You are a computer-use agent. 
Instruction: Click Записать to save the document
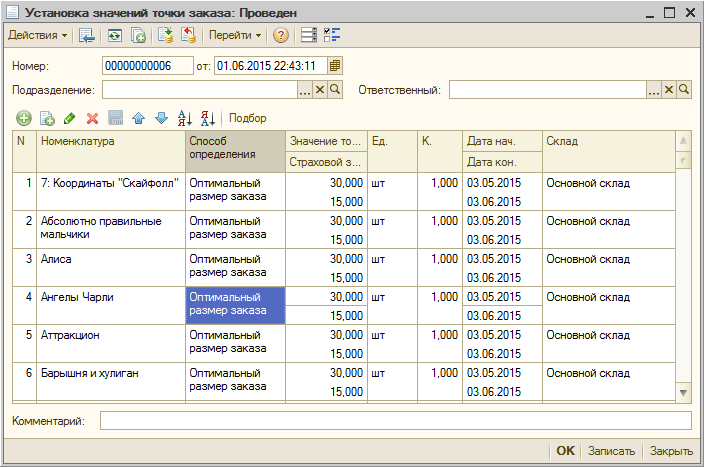click(611, 451)
